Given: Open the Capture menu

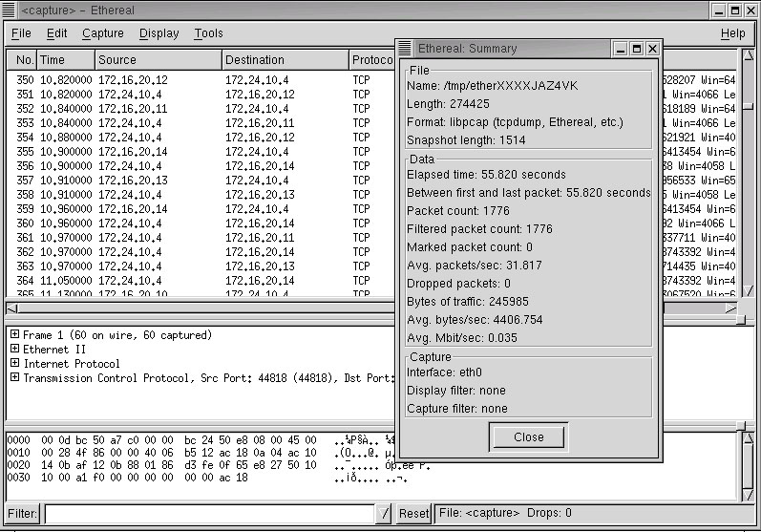Looking at the screenshot, I should click(103, 33).
